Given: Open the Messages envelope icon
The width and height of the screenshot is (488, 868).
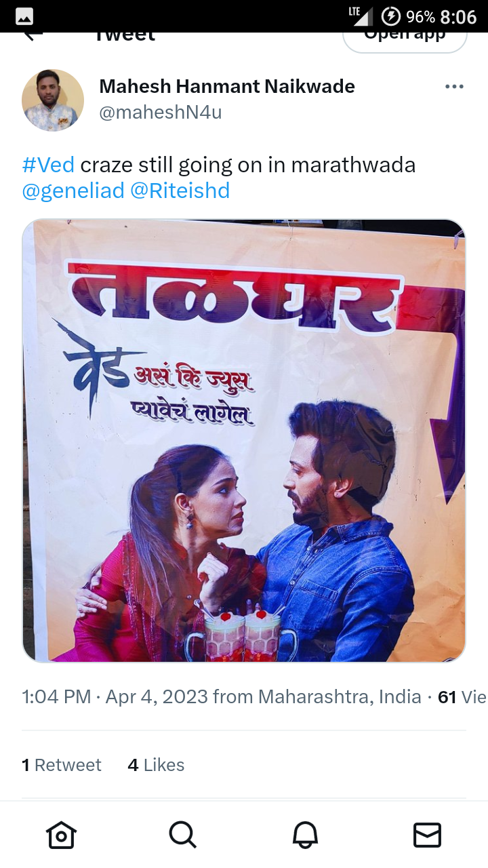Looking at the screenshot, I should pos(427,835).
